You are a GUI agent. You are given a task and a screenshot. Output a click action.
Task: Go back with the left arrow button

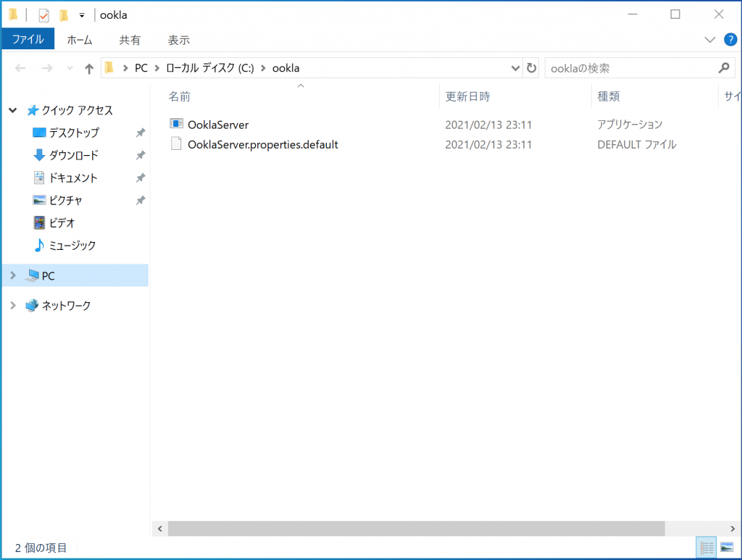[x=20, y=69]
